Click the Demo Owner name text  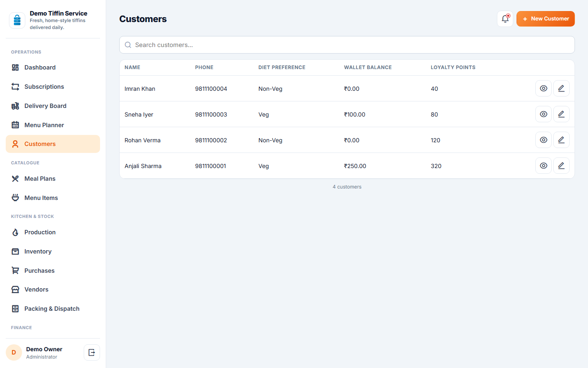point(44,349)
